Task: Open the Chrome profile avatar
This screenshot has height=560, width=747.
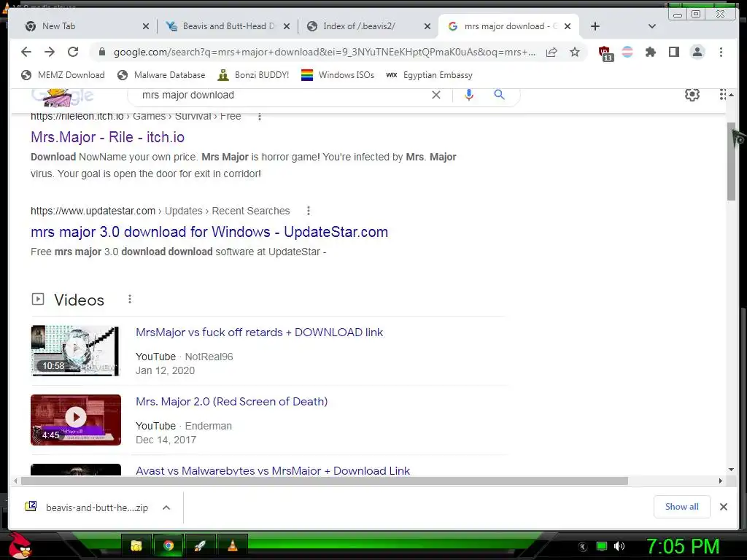Action: pos(697,52)
